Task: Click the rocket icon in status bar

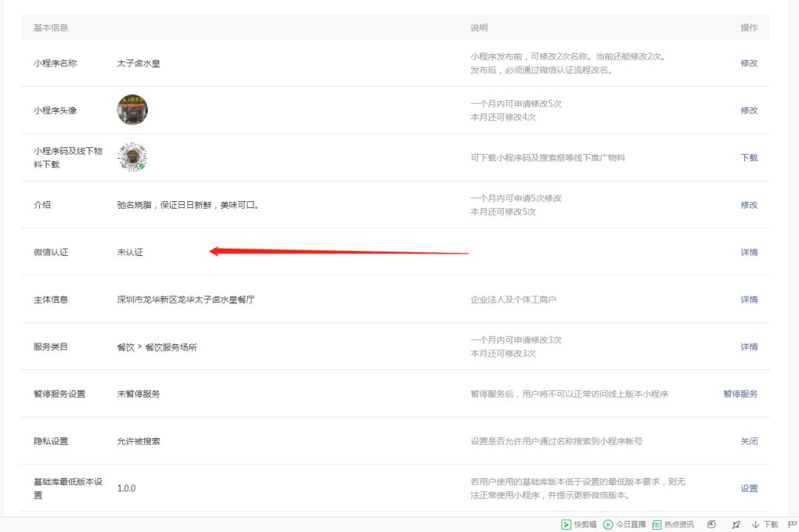Action: 736,525
